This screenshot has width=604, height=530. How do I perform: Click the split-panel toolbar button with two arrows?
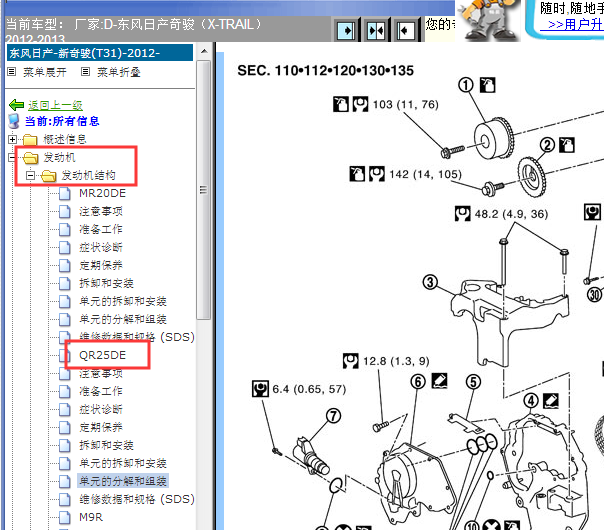click(376, 30)
